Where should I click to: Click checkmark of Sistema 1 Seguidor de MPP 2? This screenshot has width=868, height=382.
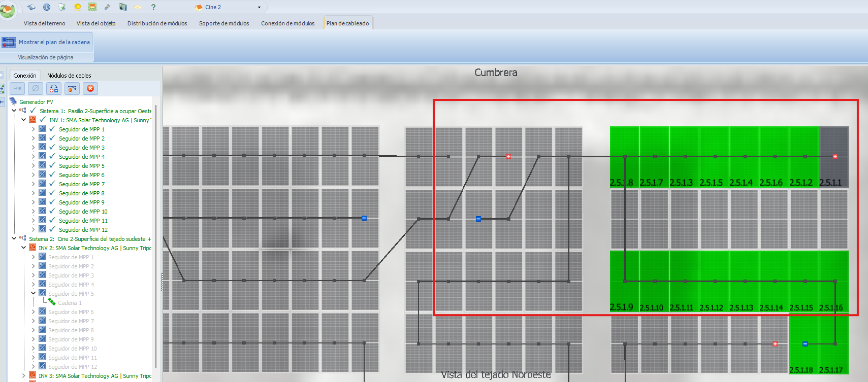tap(52, 138)
